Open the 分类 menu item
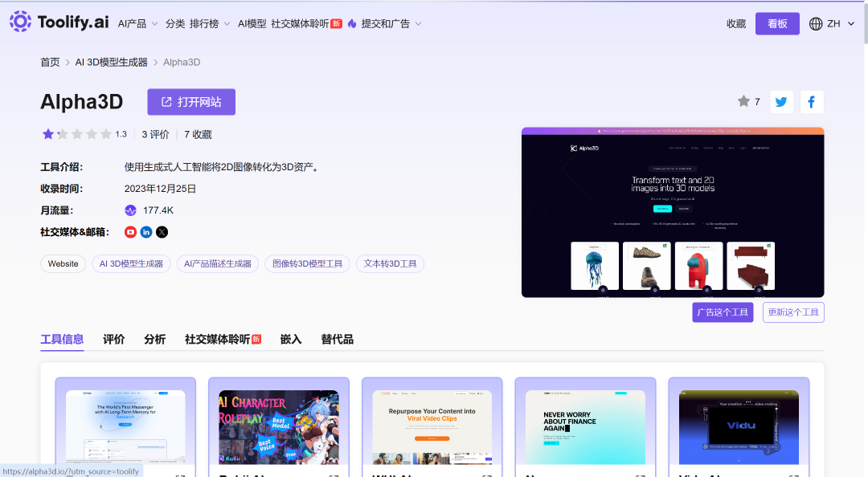The width and height of the screenshot is (868, 477). coord(175,24)
